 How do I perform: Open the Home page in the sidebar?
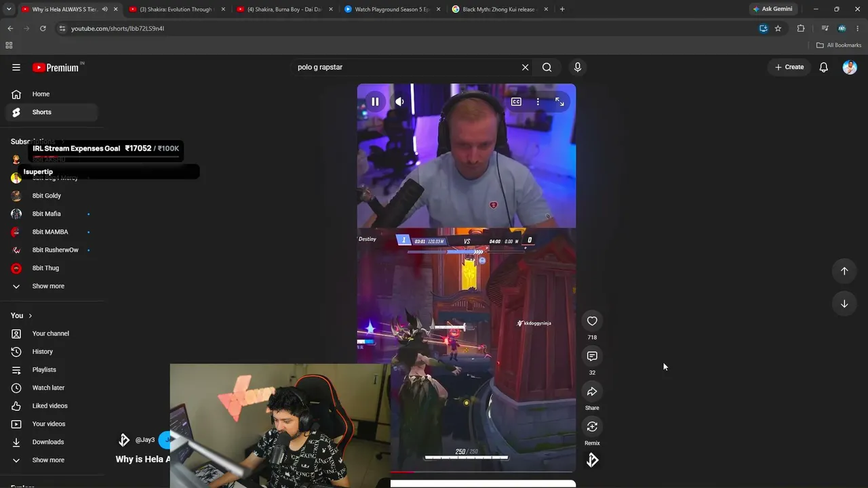(52, 94)
